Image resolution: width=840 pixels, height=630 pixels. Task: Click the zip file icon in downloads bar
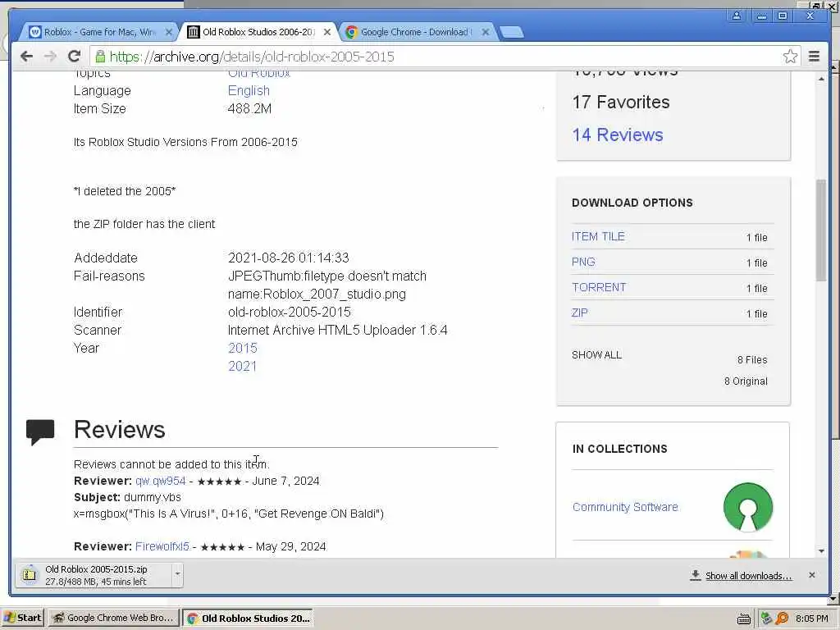(30, 575)
